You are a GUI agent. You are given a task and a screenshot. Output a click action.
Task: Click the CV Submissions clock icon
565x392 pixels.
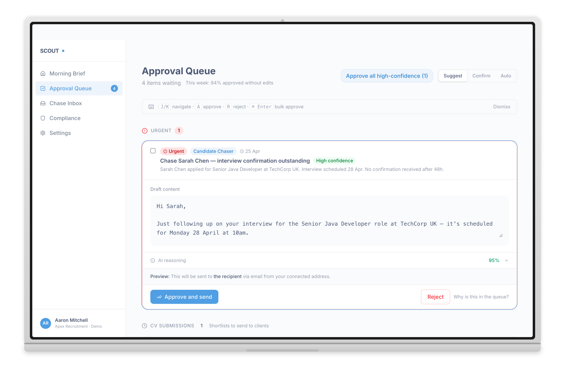[x=144, y=326]
